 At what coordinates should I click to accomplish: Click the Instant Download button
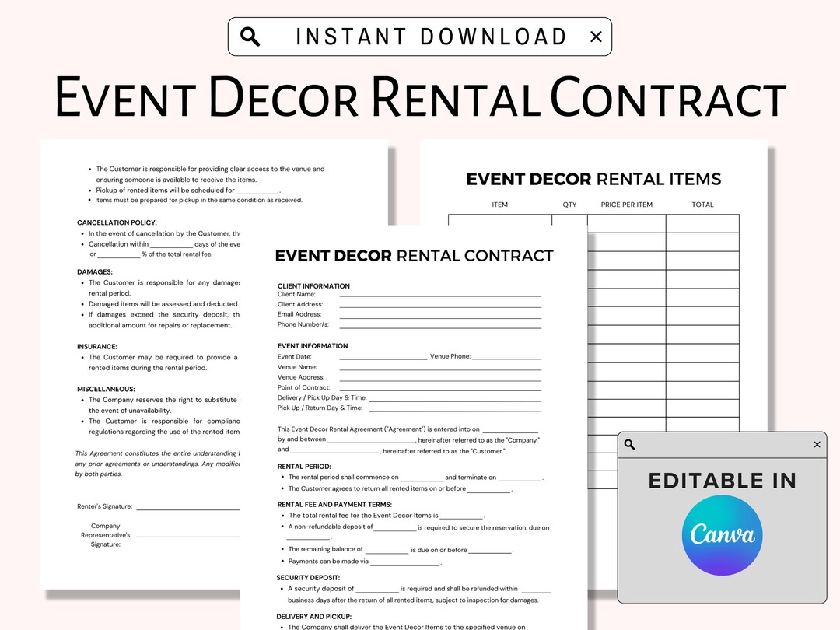(x=420, y=36)
